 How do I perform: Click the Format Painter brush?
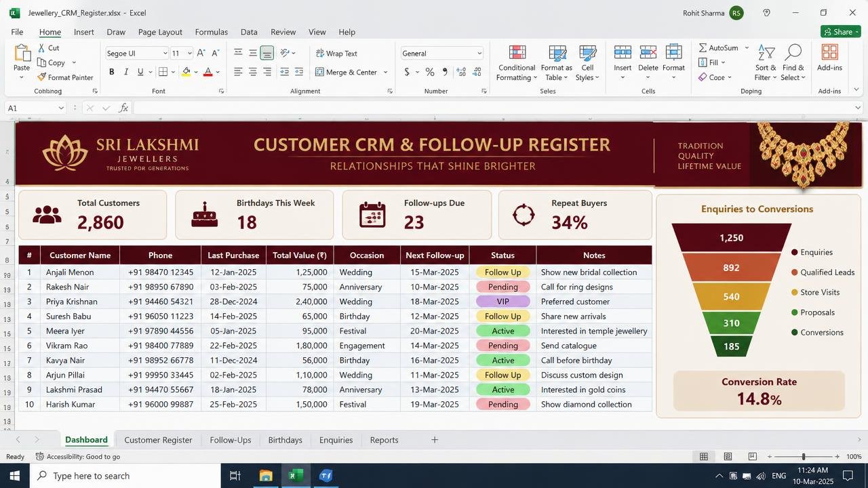pos(42,77)
